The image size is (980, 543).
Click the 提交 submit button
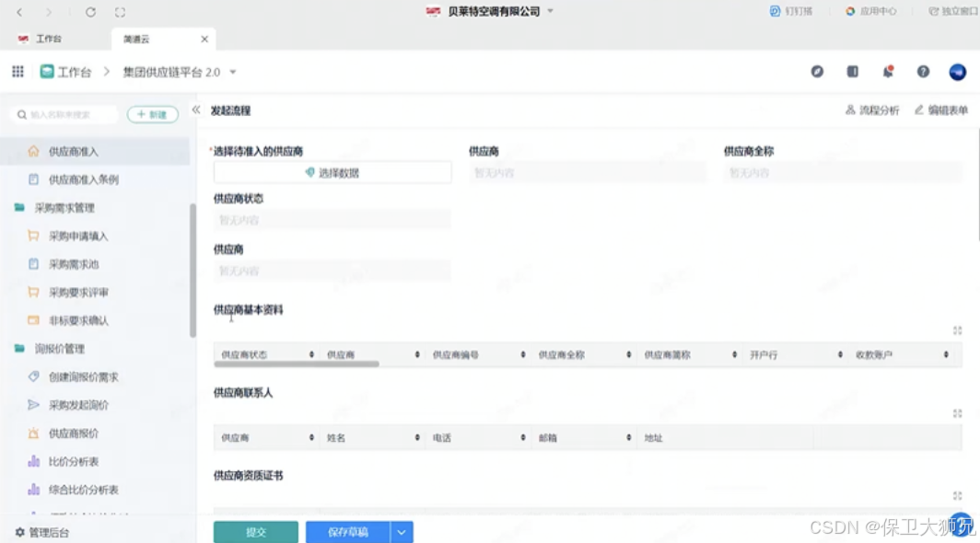tap(254, 531)
